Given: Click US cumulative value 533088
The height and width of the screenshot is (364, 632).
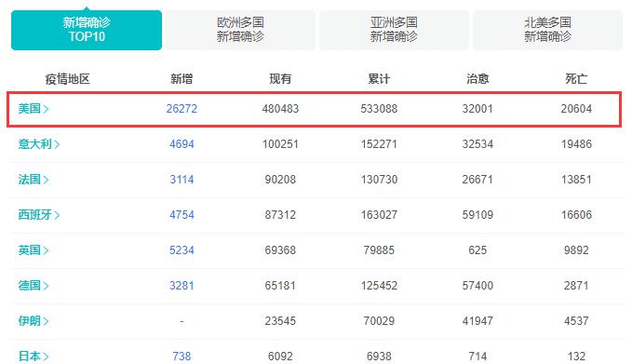Looking at the screenshot, I should [379, 109].
